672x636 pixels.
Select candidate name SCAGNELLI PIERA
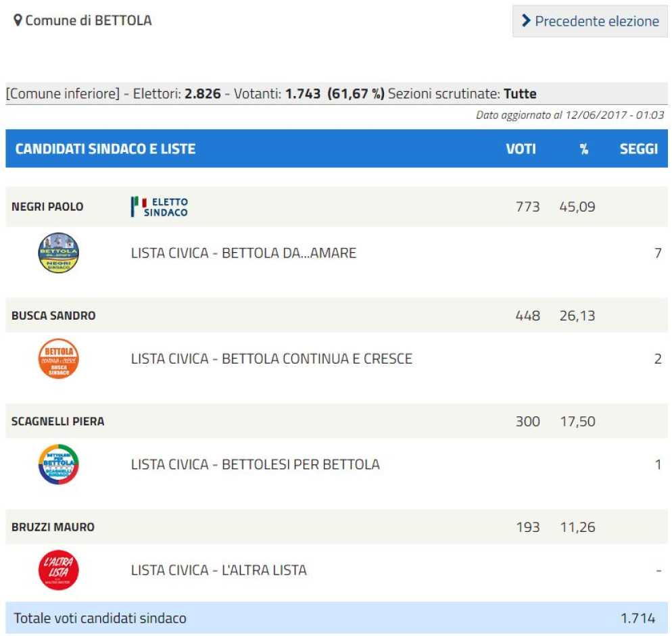click(57, 421)
